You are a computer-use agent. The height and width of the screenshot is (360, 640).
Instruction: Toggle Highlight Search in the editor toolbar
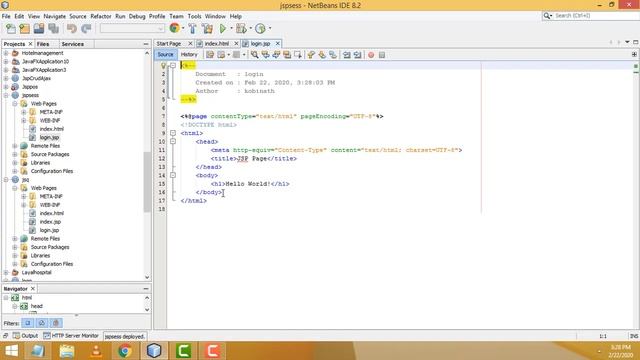point(287,55)
